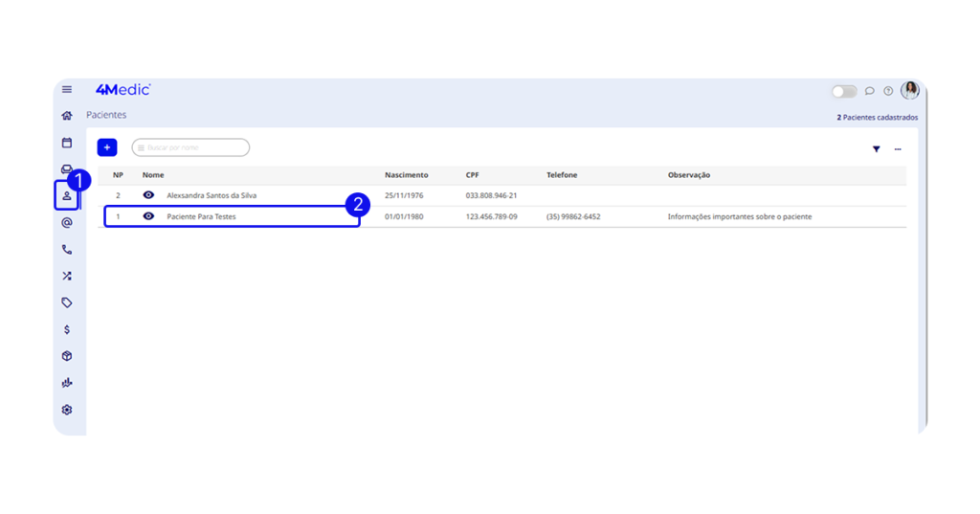Open Pacientes via the person icon
The image size is (980, 514).
[x=67, y=195]
